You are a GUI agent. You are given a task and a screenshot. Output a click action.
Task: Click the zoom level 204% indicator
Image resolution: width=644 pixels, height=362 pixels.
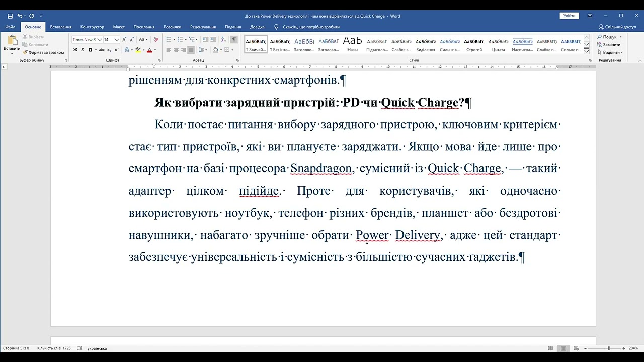tap(633, 348)
